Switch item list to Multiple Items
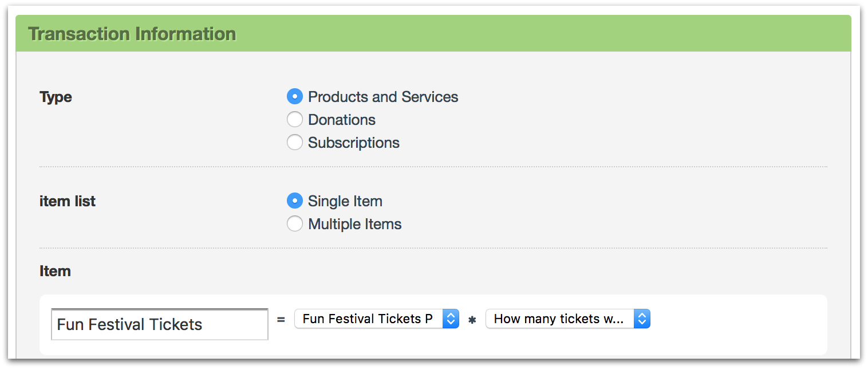 click(294, 224)
